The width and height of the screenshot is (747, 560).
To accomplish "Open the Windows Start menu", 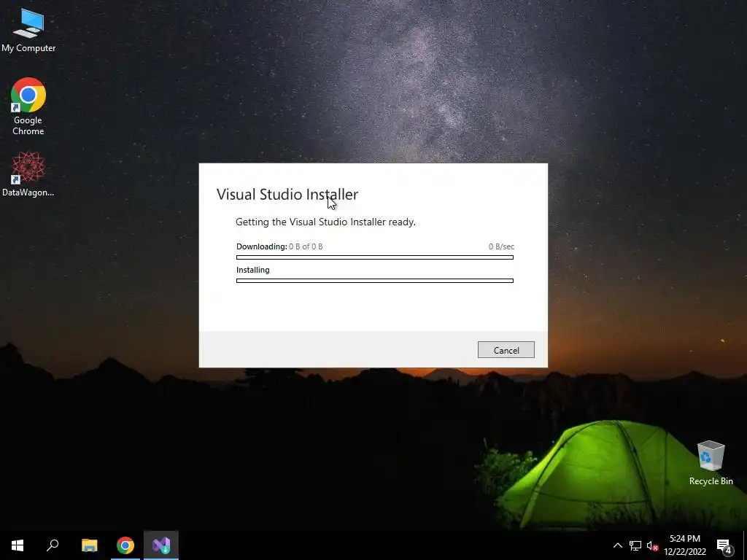I will point(18,545).
